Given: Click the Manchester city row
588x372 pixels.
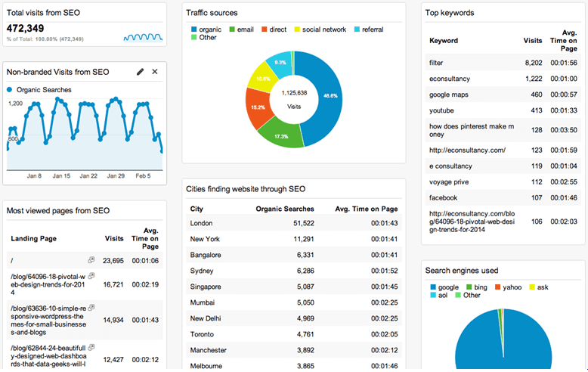Looking at the screenshot, I should point(294,350).
